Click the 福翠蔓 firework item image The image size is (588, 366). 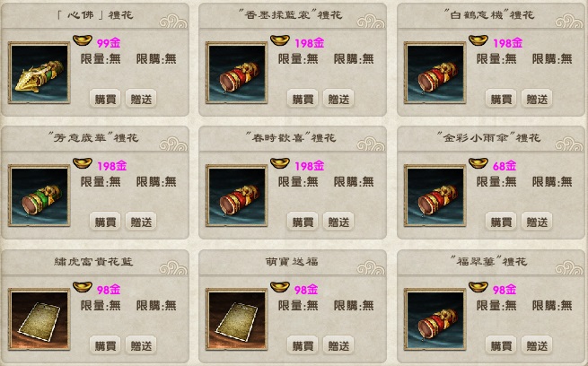click(435, 319)
